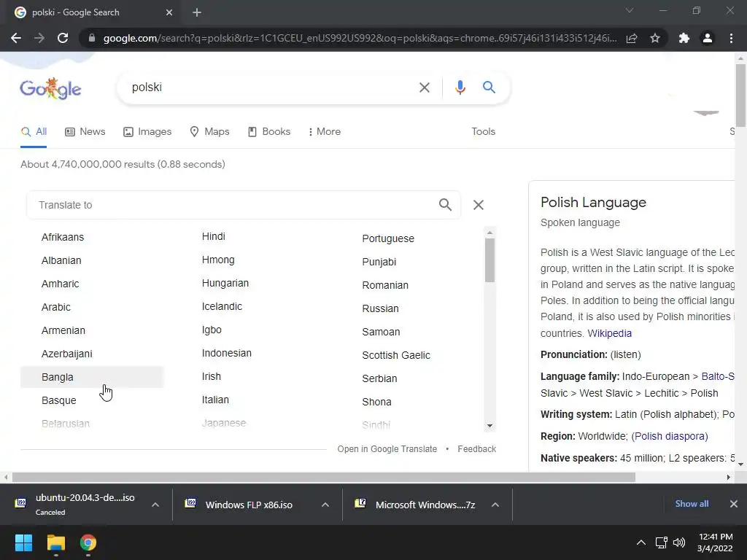Close the Translate to language picker

point(479,205)
